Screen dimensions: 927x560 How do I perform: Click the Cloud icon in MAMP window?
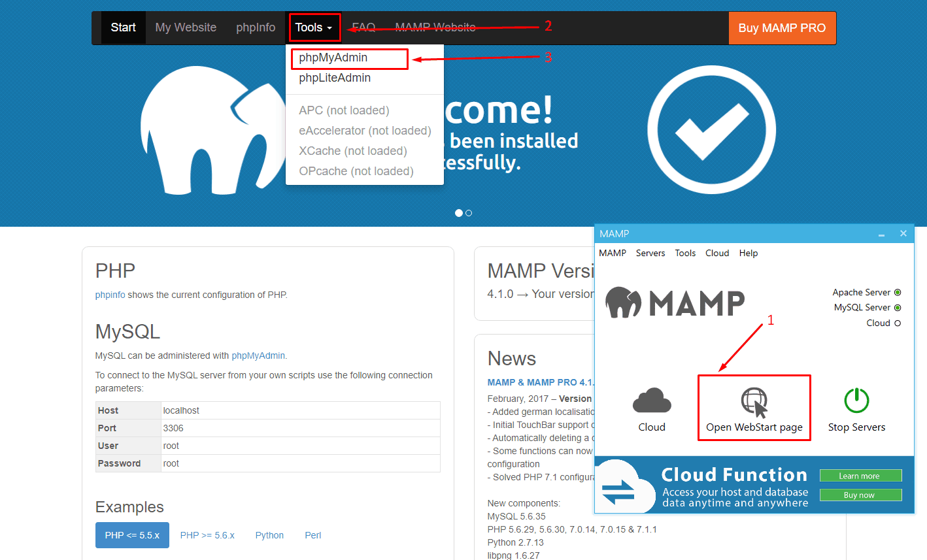[x=652, y=401]
